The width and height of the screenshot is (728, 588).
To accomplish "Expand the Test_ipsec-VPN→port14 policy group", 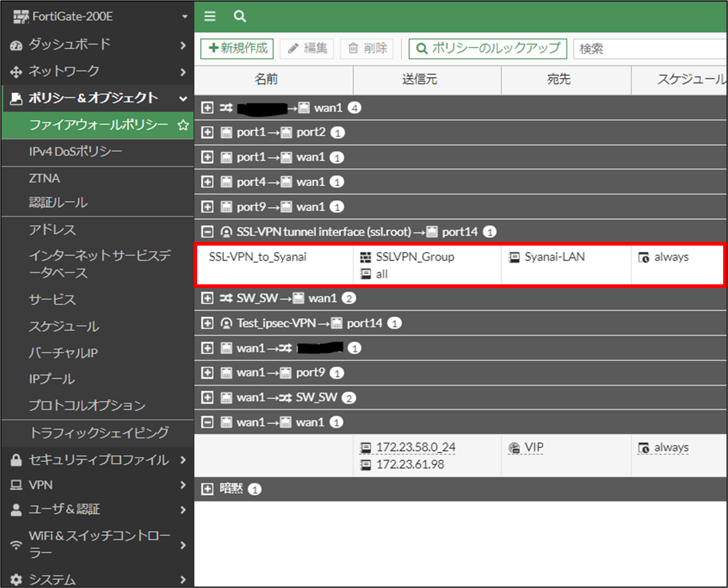I will tap(207, 323).
